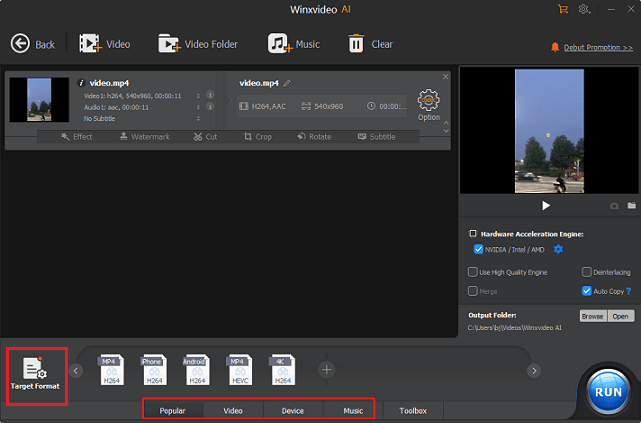Enable Use High Quality Engine

pos(473,272)
